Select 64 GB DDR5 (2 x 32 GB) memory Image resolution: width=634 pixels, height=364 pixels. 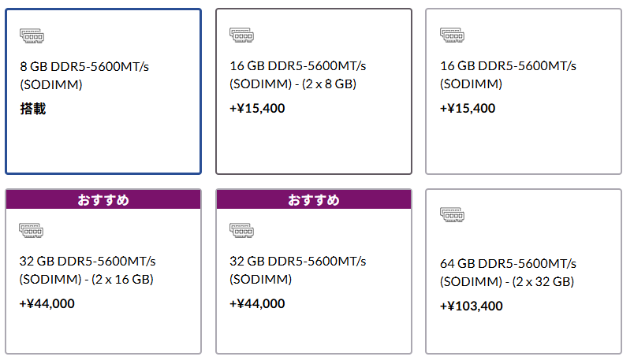[524, 272]
